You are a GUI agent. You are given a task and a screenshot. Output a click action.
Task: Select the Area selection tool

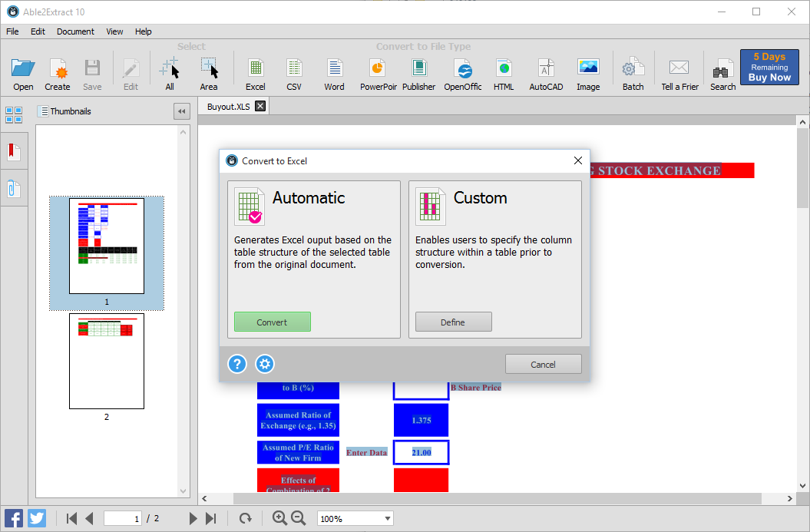(209, 74)
